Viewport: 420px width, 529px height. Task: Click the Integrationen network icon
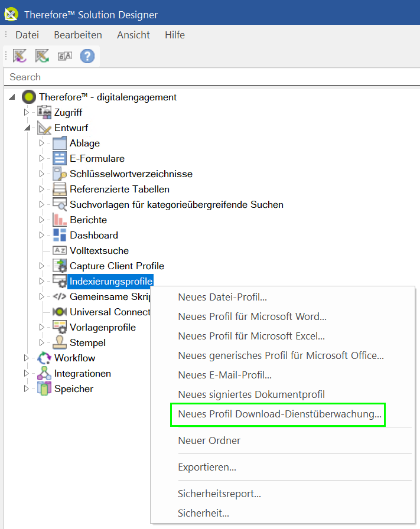(44, 373)
